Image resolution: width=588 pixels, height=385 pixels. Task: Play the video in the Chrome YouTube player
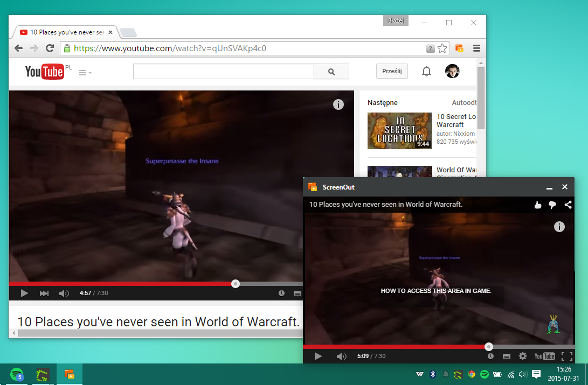[24, 293]
